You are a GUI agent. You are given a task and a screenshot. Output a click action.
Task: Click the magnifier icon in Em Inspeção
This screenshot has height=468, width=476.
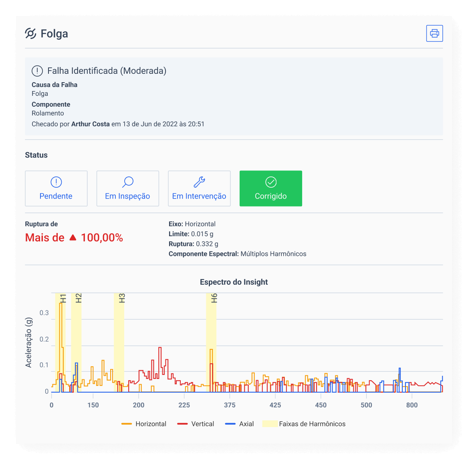pyautogui.click(x=127, y=182)
